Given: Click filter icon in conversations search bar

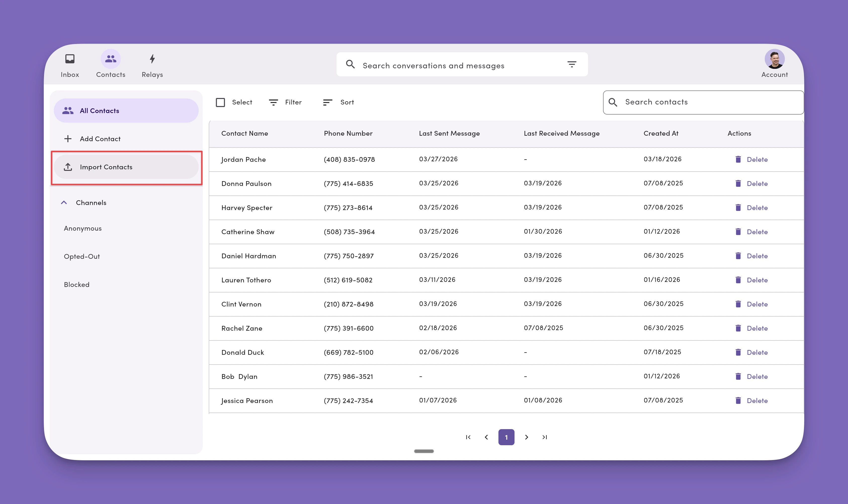Looking at the screenshot, I should tap(572, 64).
